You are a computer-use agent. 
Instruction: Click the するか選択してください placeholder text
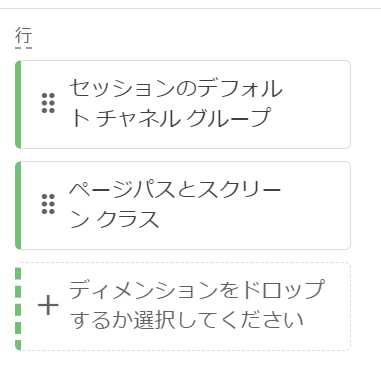[187, 320]
